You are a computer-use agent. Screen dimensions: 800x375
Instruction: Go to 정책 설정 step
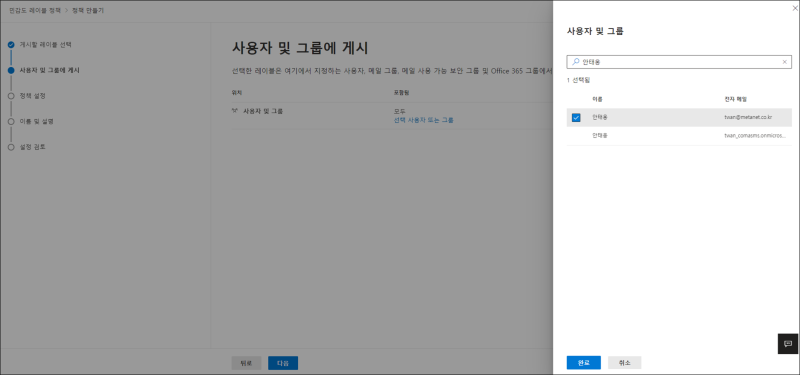tap(33, 95)
